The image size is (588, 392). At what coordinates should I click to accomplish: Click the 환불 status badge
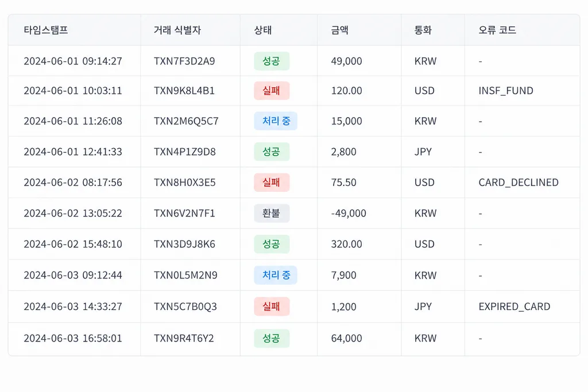pos(272,214)
